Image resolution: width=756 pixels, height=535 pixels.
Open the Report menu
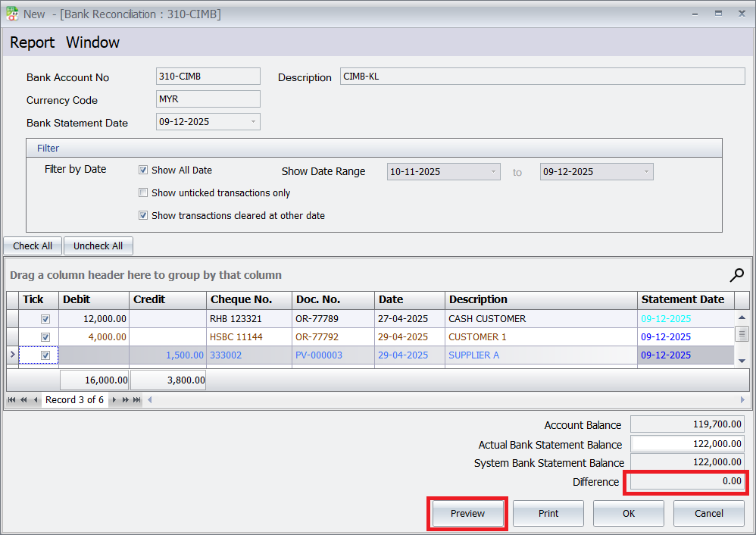(32, 42)
